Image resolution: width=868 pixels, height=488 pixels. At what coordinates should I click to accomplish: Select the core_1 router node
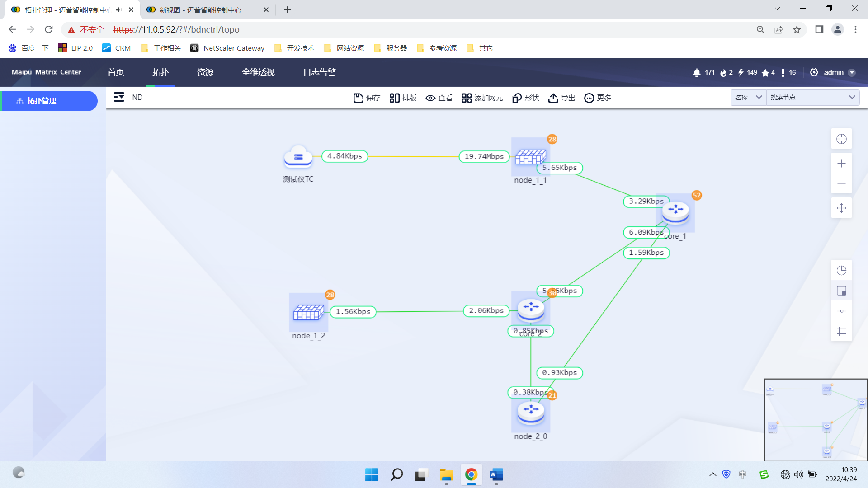(675, 212)
